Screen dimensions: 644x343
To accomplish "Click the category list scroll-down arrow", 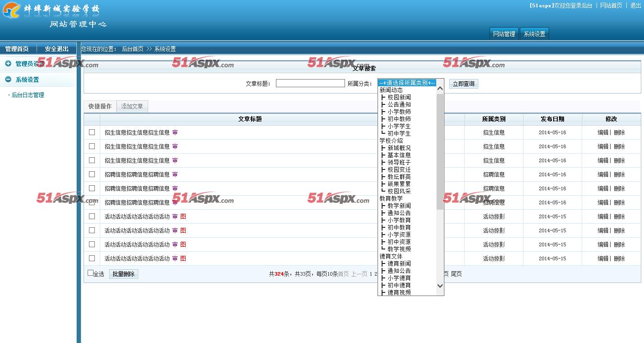I will tap(440, 285).
